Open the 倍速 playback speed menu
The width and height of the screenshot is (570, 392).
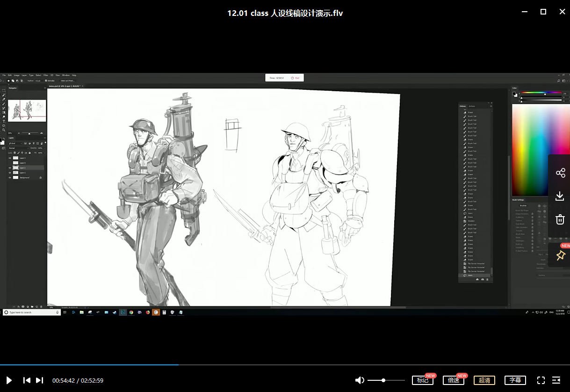click(x=453, y=380)
